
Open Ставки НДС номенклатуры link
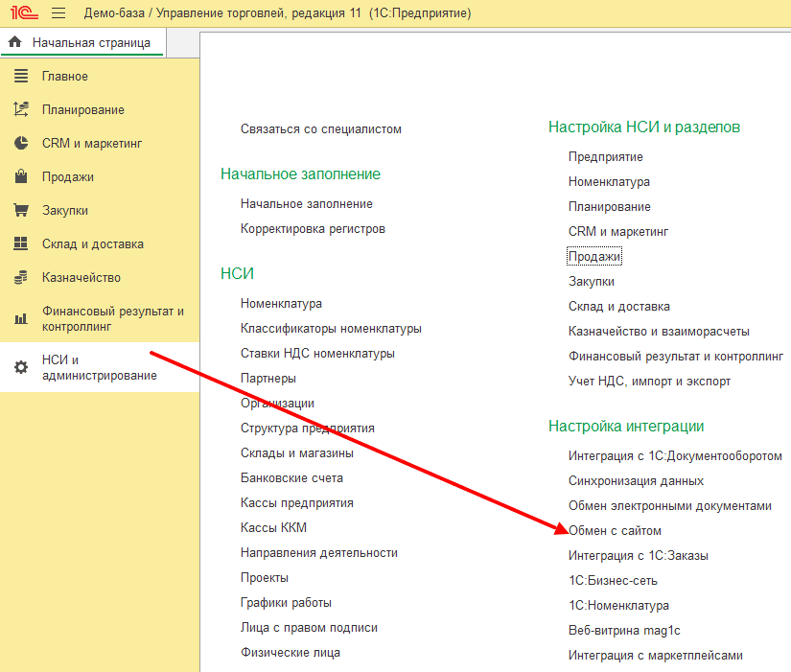[x=317, y=353]
